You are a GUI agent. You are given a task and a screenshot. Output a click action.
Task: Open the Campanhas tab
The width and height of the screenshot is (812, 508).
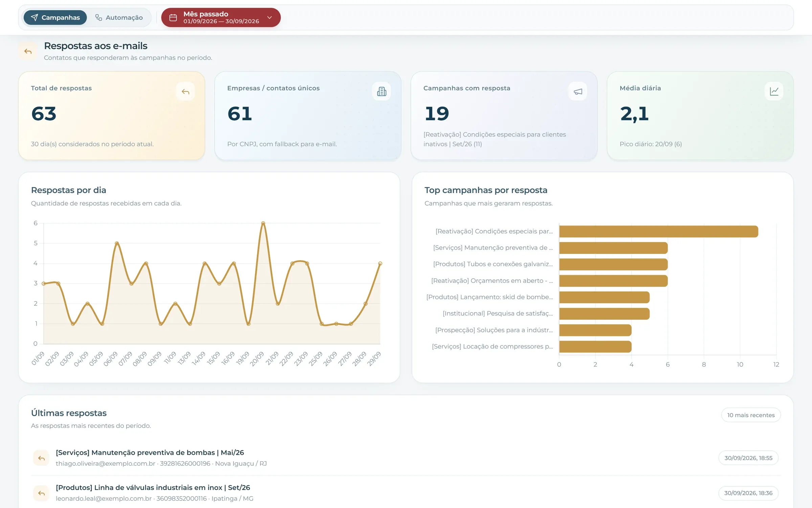pyautogui.click(x=55, y=17)
